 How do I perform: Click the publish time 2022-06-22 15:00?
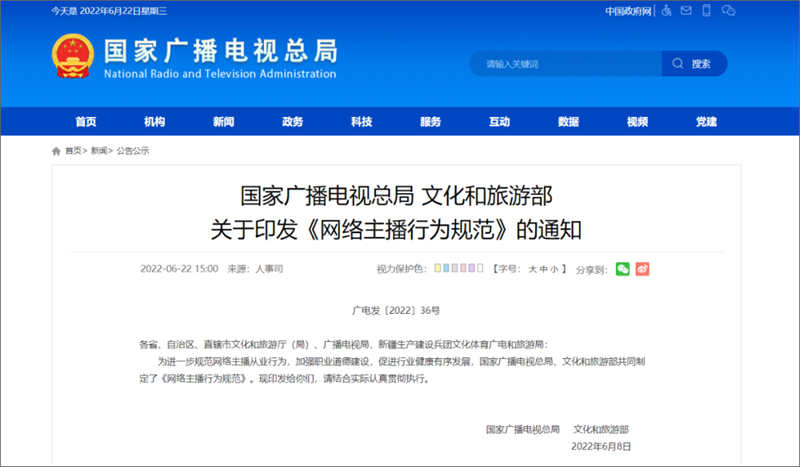tap(179, 269)
